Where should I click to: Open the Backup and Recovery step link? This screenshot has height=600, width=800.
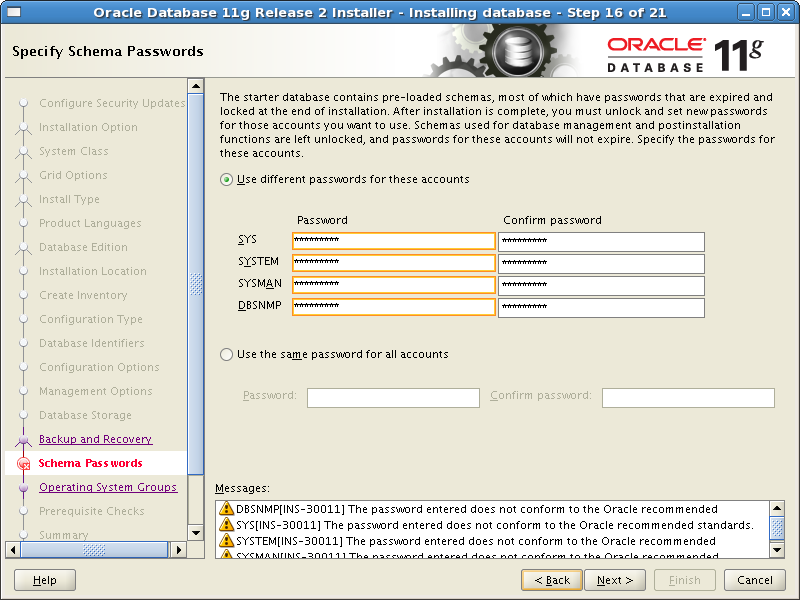pos(95,439)
